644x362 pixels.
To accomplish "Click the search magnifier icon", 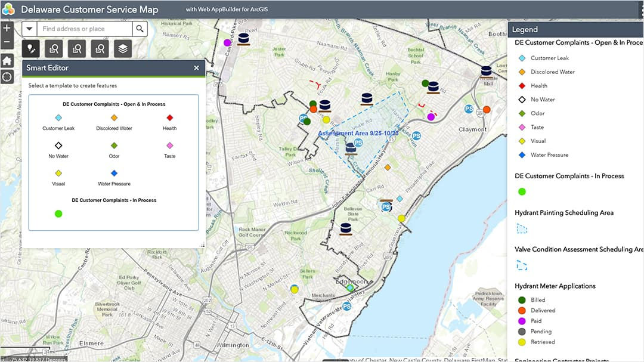I will 140,29.
